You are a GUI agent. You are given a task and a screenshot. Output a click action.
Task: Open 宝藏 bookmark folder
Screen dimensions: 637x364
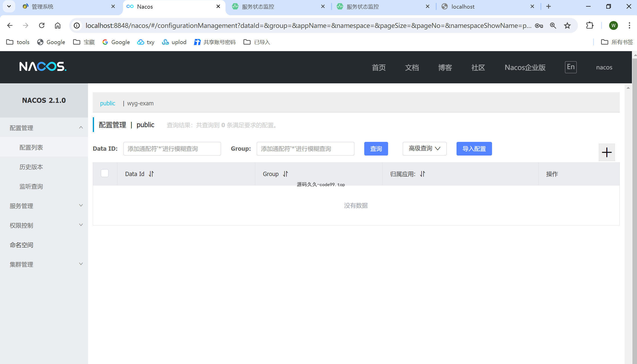pyautogui.click(x=84, y=42)
